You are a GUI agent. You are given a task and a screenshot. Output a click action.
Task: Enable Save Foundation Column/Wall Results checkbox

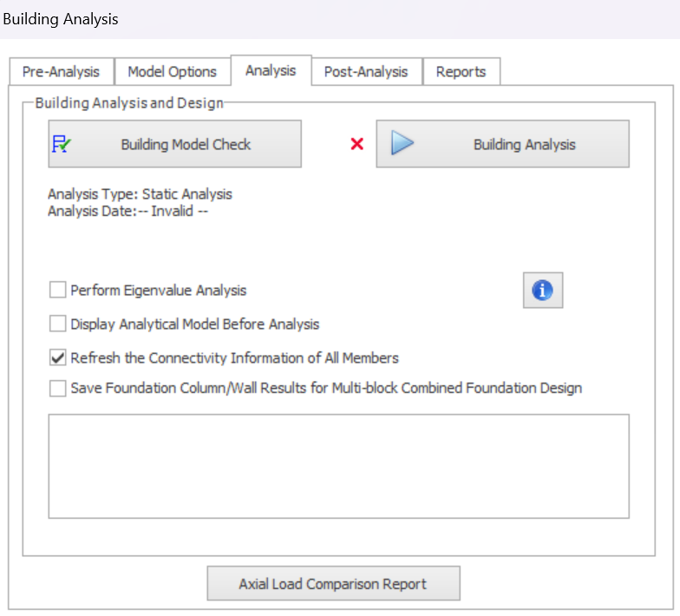(57, 388)
